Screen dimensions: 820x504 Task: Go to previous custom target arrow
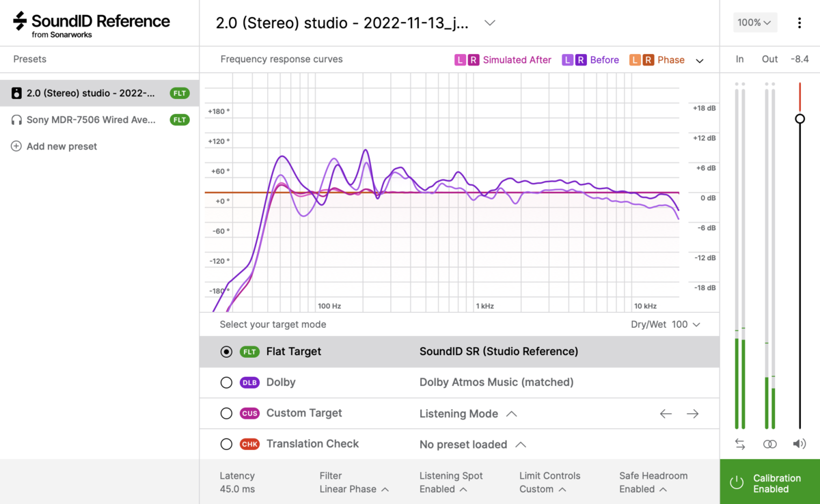[666, 414]
